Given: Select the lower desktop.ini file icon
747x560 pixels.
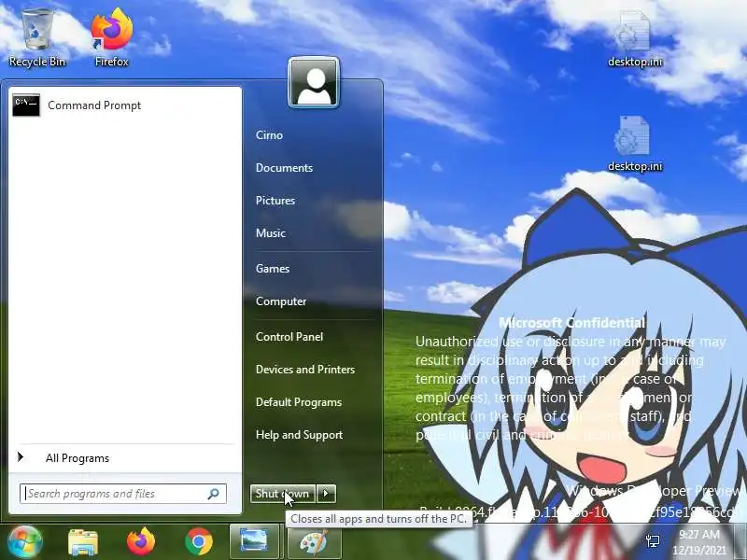Looking at the screenshot, I should (635, 145).
